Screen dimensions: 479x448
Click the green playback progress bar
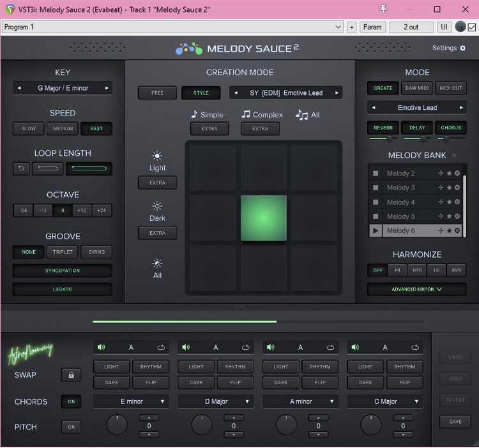185,322
